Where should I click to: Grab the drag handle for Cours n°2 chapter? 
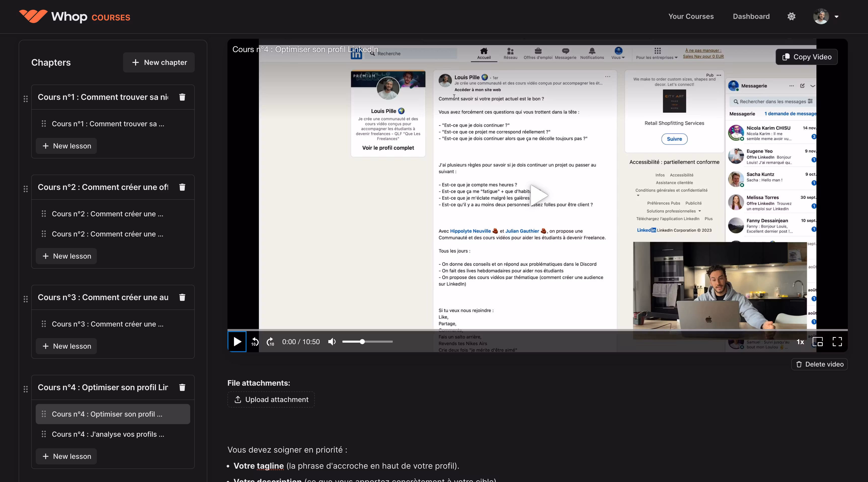pyautogui.click(x=26, y=189)
